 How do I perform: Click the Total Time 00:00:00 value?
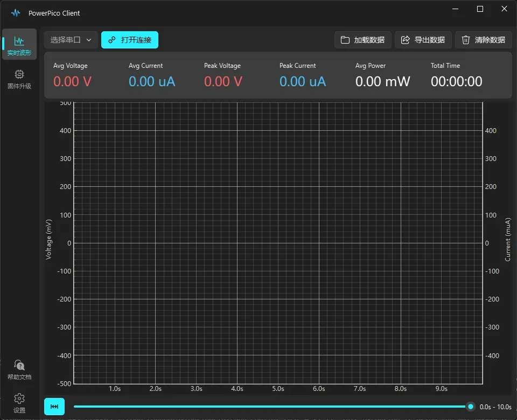[x=456, y=81]
